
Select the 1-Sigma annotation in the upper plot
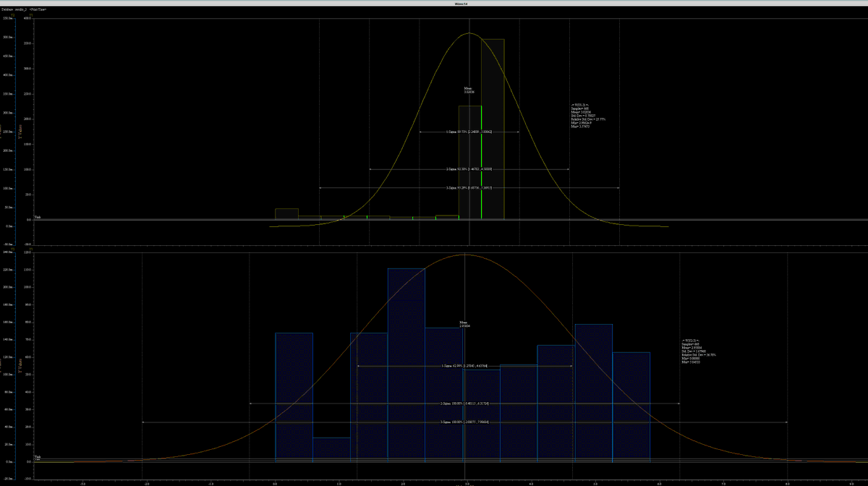point(469,132)
